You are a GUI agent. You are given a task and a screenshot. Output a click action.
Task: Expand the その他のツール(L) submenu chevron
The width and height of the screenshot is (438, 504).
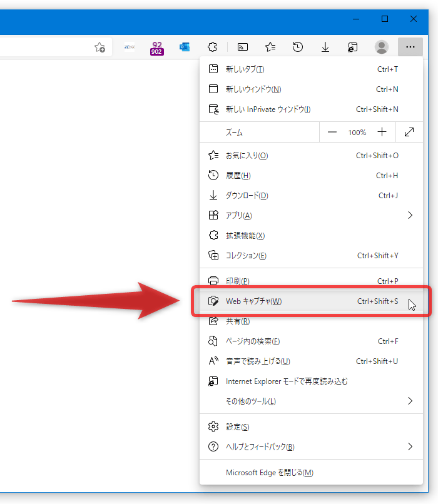click(x=410, y=401)
